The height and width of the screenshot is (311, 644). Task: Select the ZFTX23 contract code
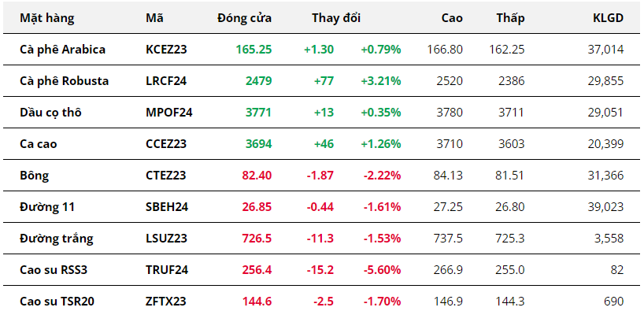[x=165, y=302]
